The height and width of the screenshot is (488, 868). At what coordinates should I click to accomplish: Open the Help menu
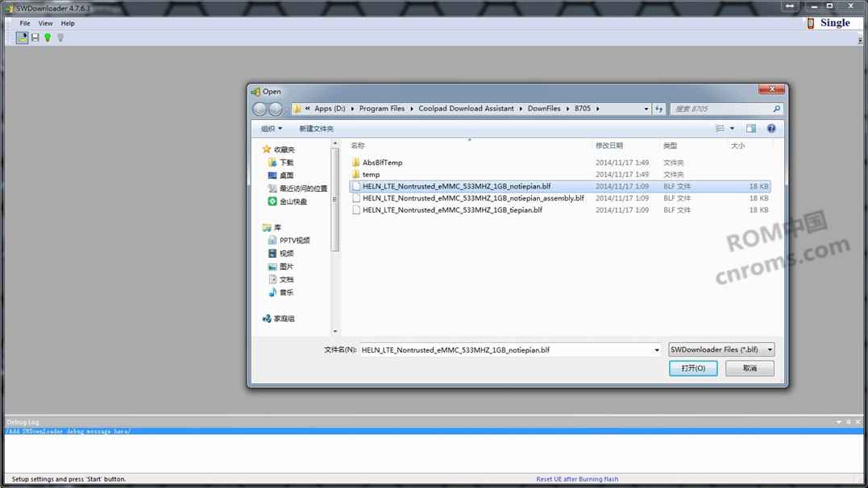[68, 23]
